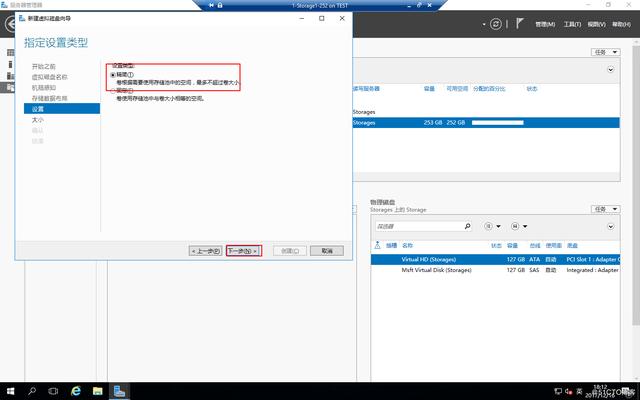The height and width of the screenshot is (400, 640).
Task: Go to 大小 wizard step
Action: [x=38, y=120]
